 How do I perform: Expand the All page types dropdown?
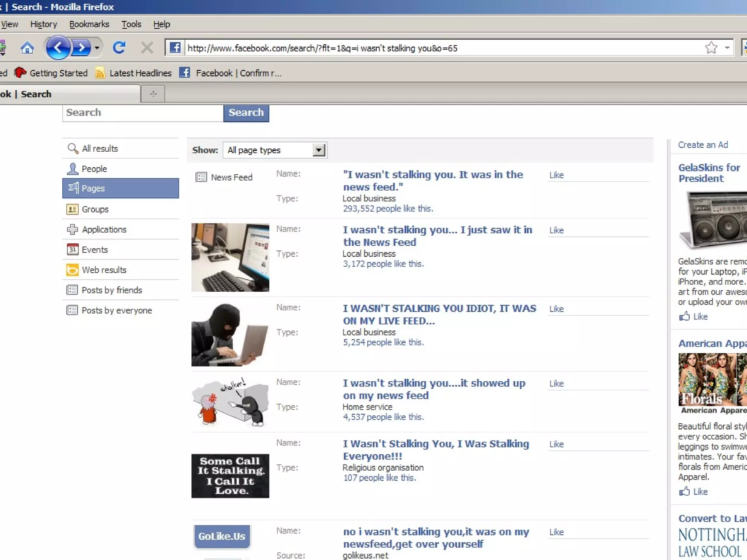[x=318, y=150]
